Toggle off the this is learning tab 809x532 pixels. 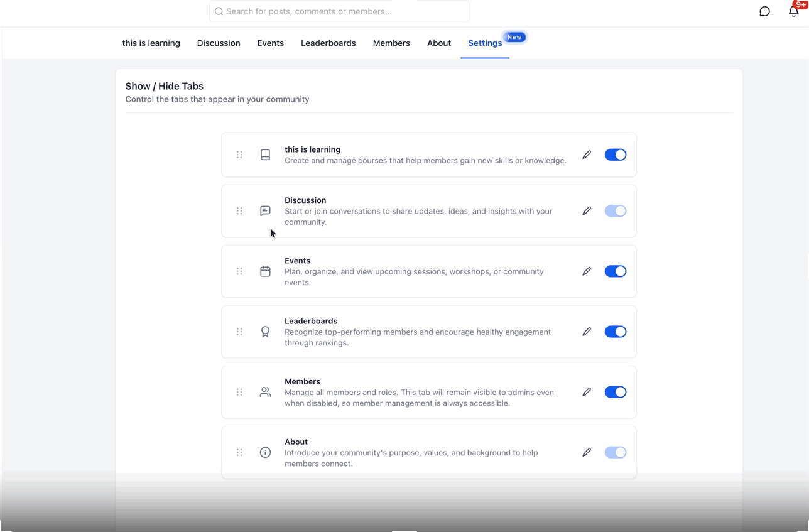(616, 155)
